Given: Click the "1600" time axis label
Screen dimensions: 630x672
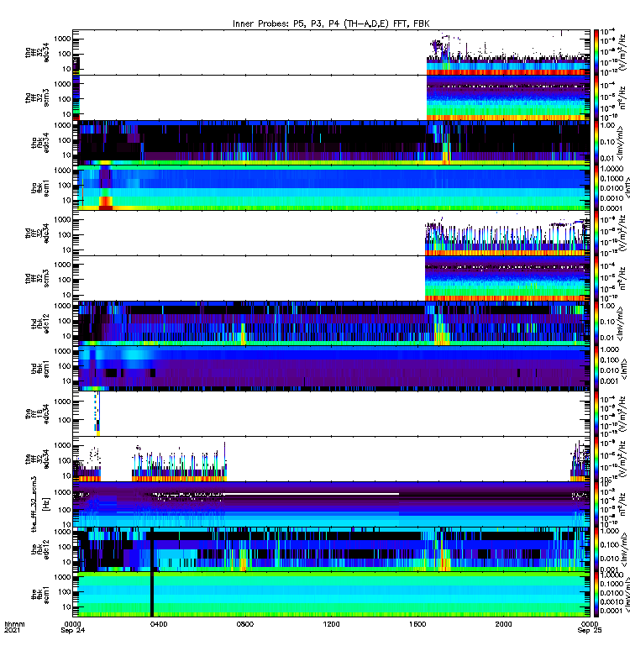Looking at the screenshot, I should tap(417, 624).
